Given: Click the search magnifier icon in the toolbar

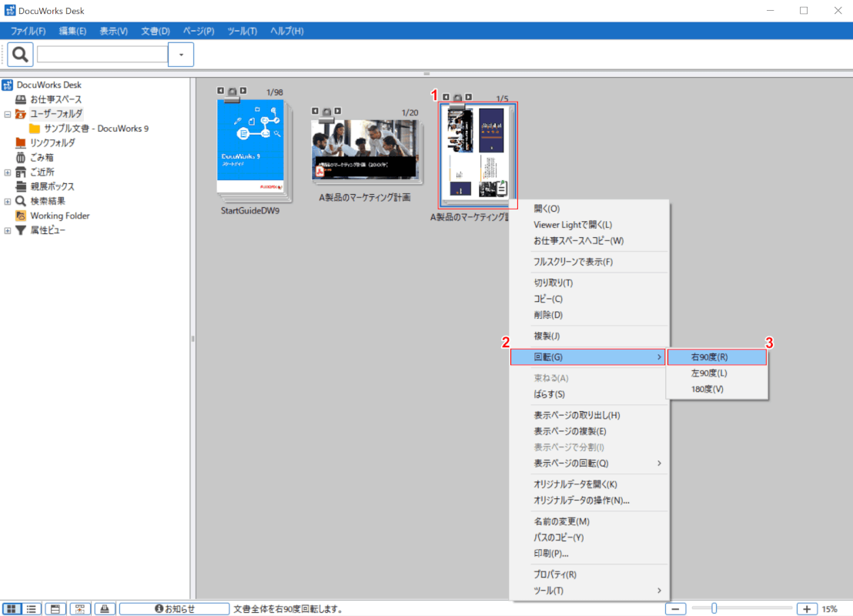Looking at the screenshot, I should click(x=20, y=54).
